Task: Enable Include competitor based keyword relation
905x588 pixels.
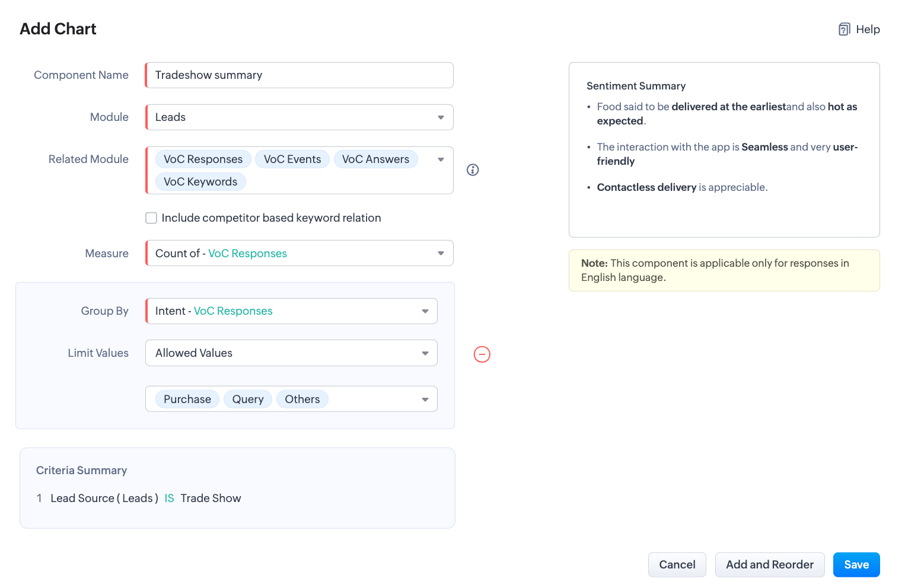Action: click(x=152, y=218)
